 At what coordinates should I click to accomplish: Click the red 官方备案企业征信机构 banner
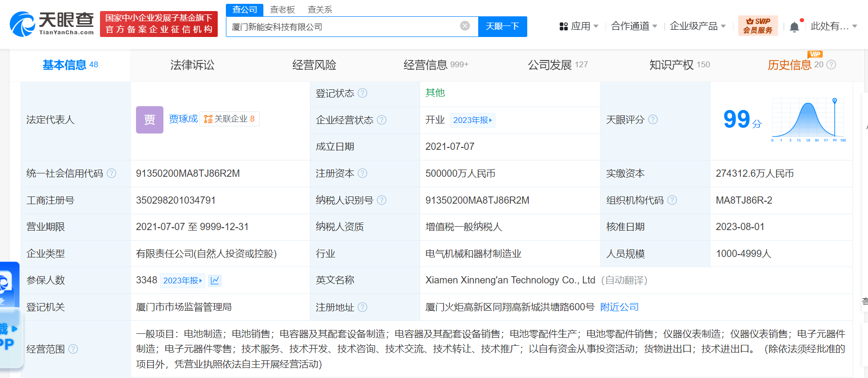tap(159, 24)
